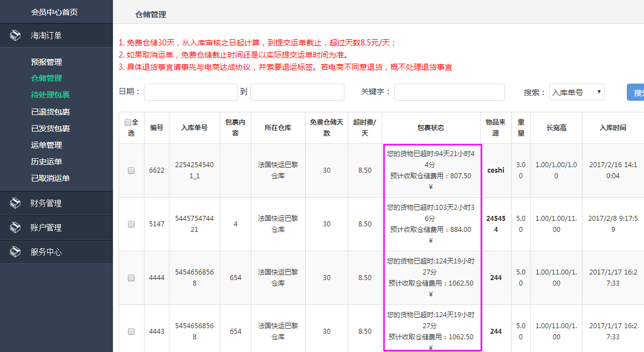Check the box for row 6622
The image size is (644, 352).
point(131,171)
